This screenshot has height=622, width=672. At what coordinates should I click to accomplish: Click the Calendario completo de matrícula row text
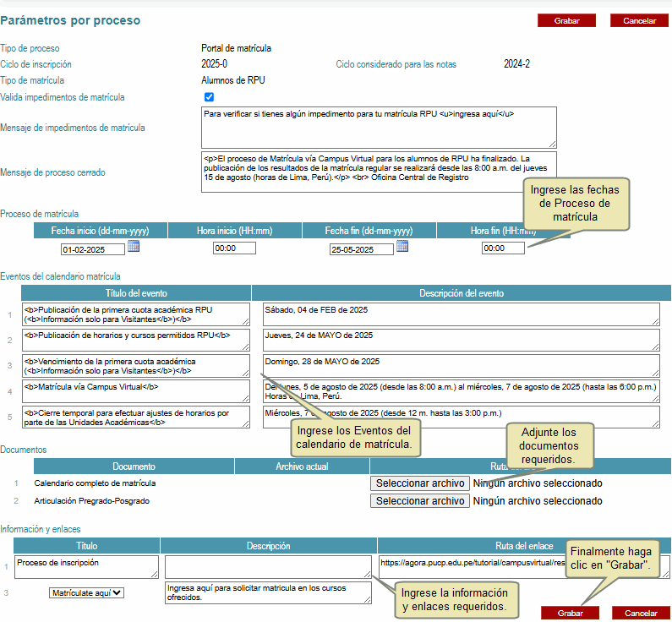tap(95, 483)
